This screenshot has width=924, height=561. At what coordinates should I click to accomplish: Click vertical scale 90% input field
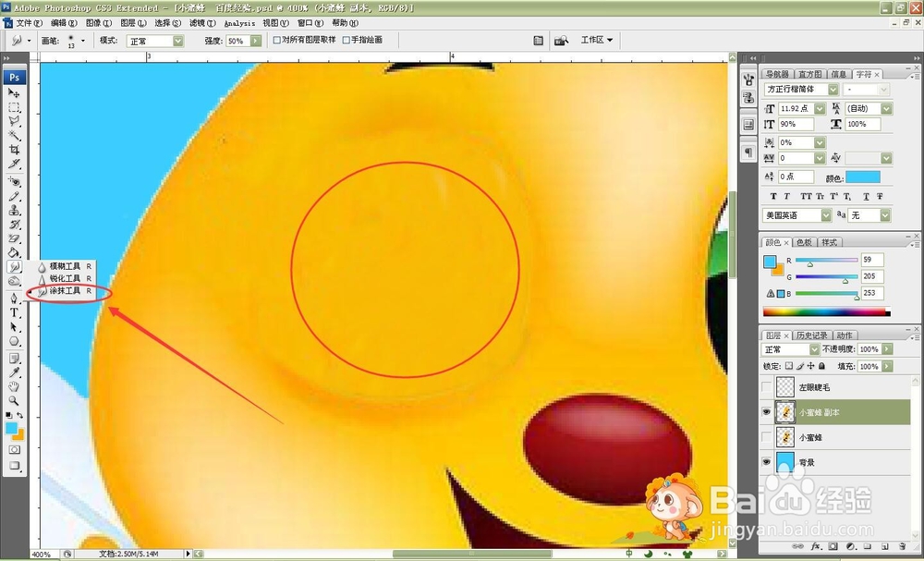(x=796, y=125)
